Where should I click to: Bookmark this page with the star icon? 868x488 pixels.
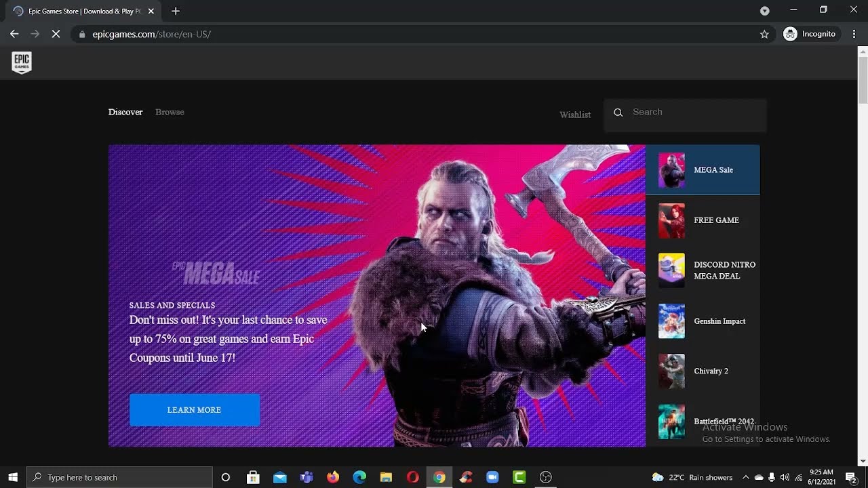(764, 34)
